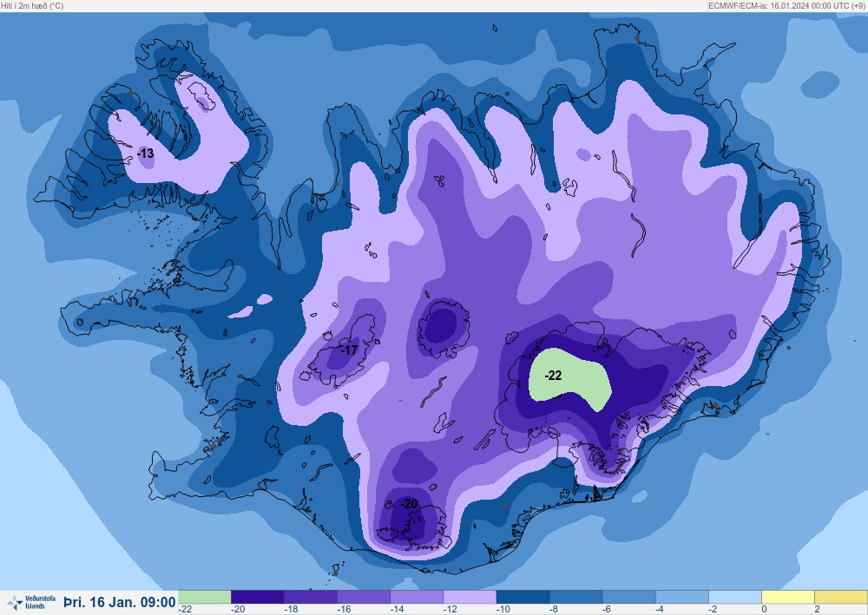This screenshot has height=615, width=868.
Task: Click the -4 legend scale value
Action: (661, 609)
